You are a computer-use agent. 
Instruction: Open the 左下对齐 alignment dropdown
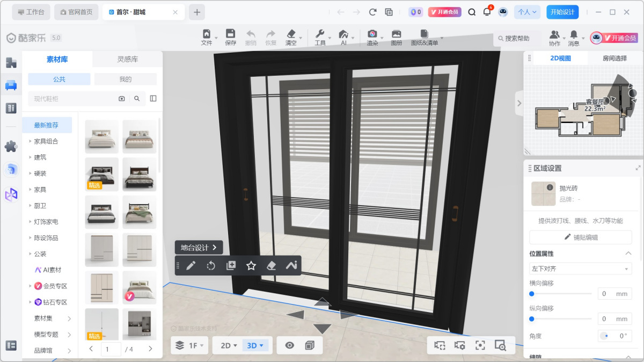[x=580, y=269]
